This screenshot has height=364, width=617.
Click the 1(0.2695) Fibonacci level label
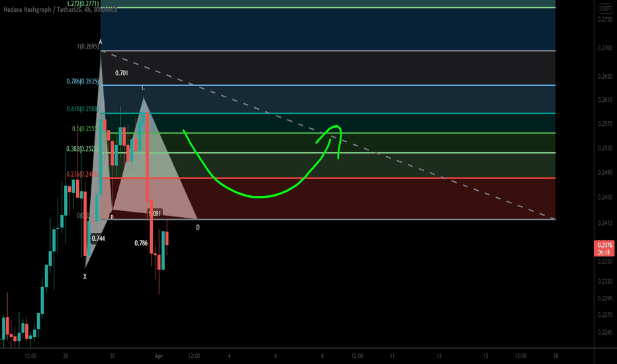coord(88,46)
